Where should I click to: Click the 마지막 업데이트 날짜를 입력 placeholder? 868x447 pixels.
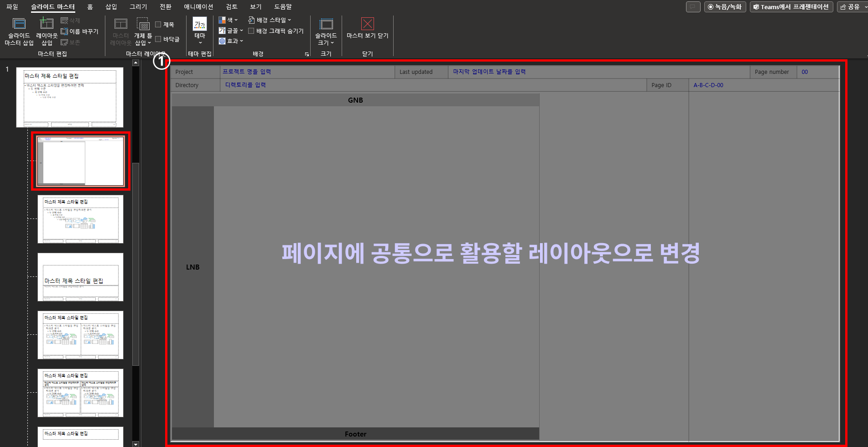tap(489, 72)
